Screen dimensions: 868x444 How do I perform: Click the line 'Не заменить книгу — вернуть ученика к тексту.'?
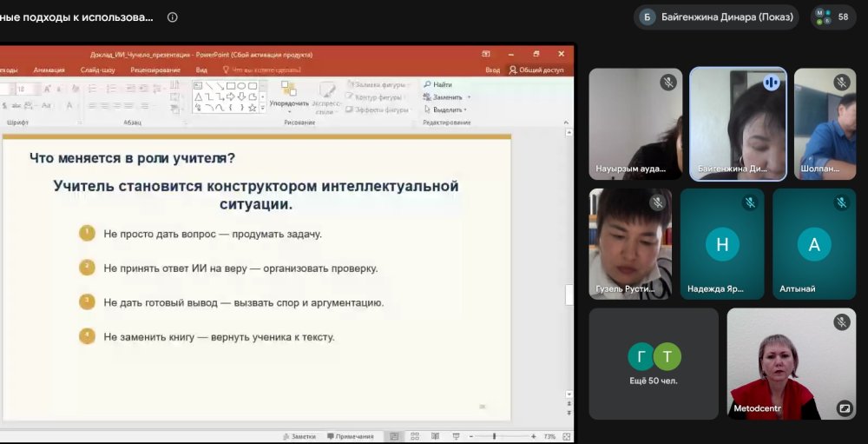[220, 337]
